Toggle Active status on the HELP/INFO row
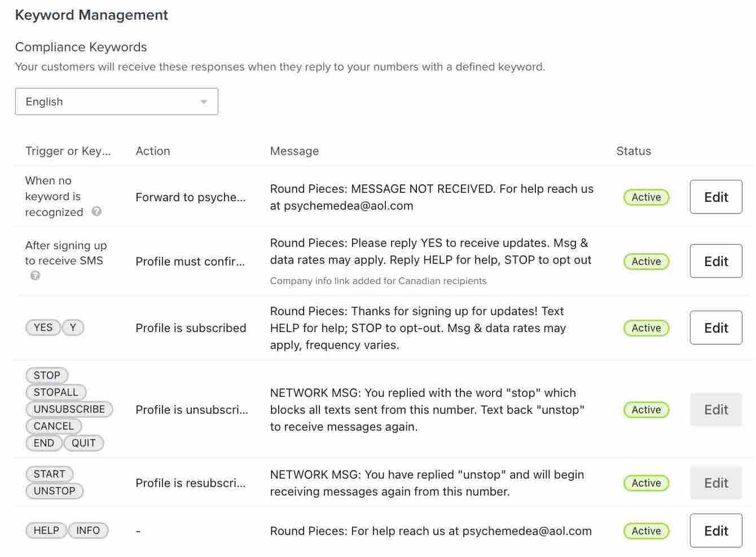The height and width of the screenshot is (557, 756). pos(646,531)
